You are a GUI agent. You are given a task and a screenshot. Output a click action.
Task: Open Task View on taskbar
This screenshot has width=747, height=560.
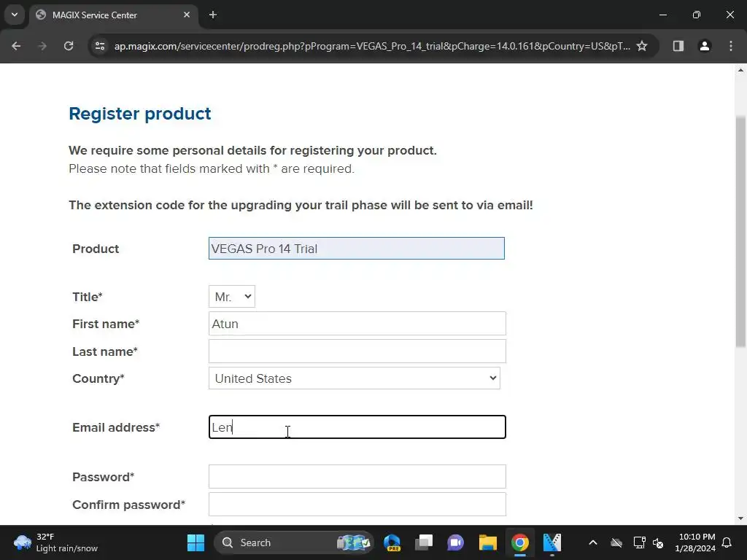(424, 542)
